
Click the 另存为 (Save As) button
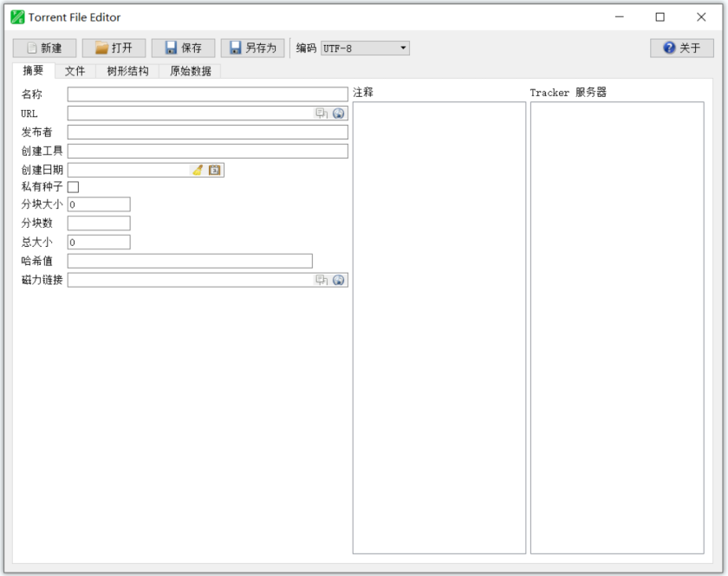252,48
